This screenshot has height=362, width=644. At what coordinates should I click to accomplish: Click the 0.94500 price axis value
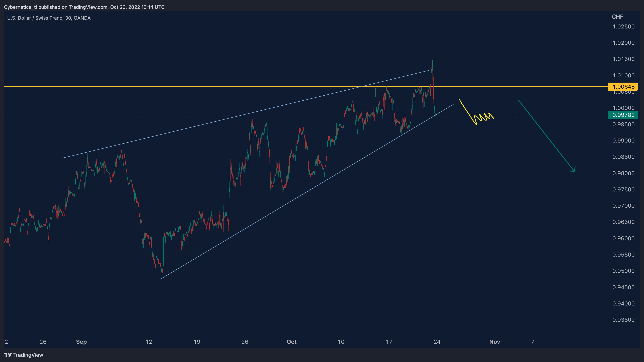pos(623,287)
